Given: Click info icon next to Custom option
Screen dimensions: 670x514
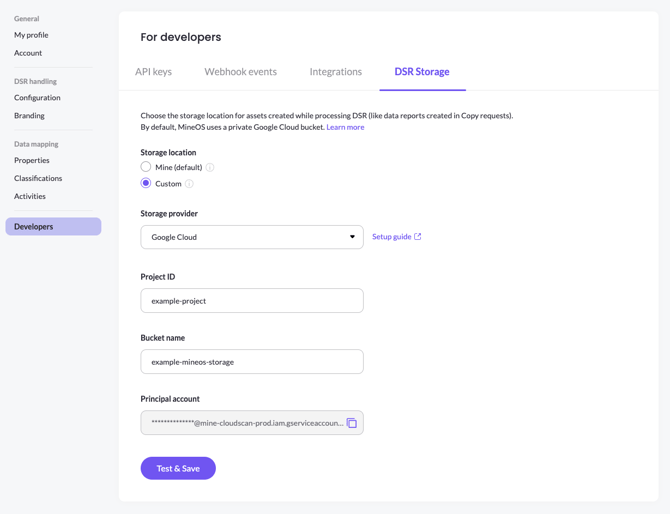Looking at the screenshot, I should tap(189, 184).
